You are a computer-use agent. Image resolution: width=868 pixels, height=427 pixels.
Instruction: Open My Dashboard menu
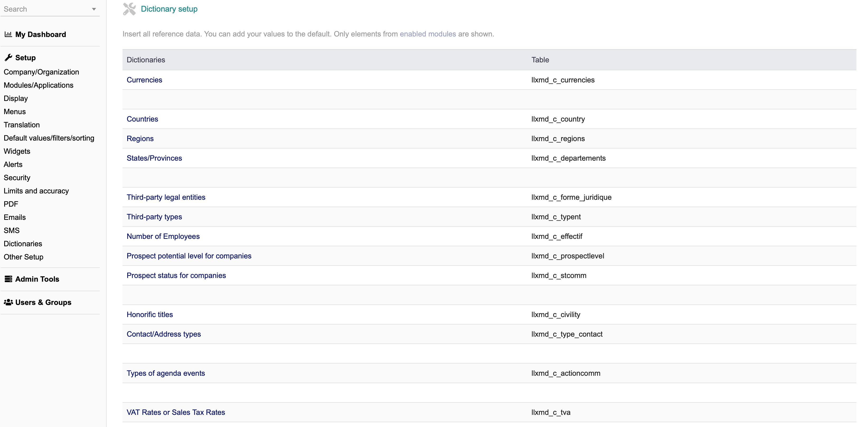click(40, 34)
